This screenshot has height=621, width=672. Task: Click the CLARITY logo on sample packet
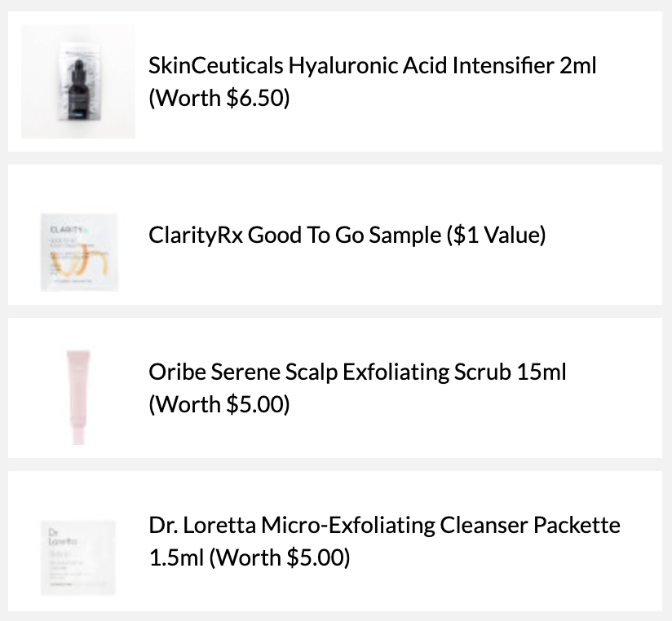coord(66,230)
